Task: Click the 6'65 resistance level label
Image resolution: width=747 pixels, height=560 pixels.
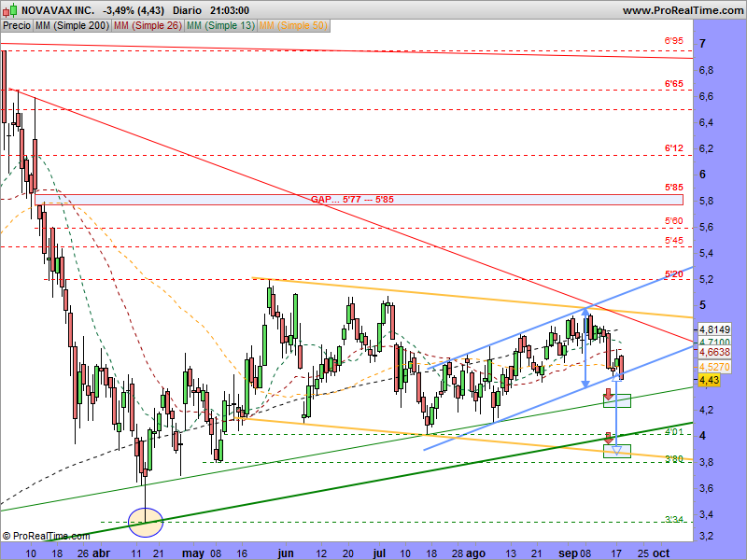Action: point(673,84)
